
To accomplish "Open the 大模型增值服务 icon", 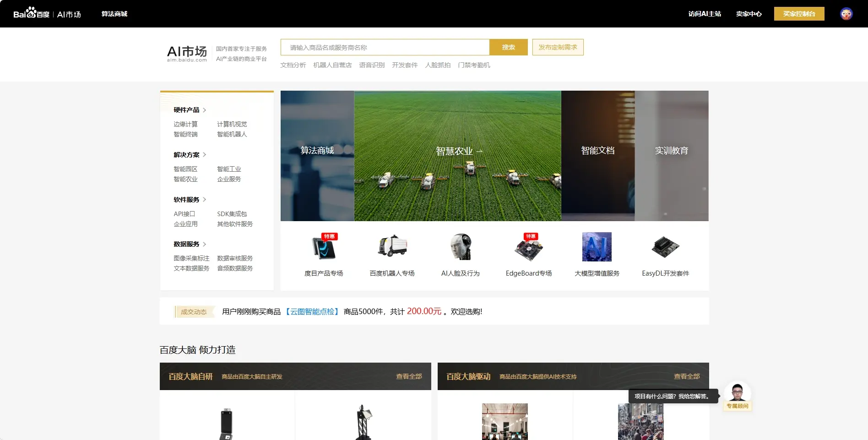I will coord(597,247).
